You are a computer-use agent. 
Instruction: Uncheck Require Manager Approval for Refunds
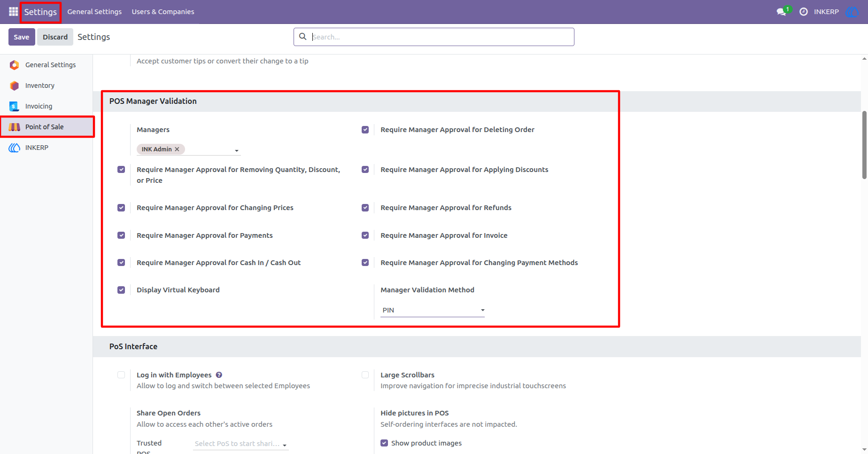click(365, 208)
